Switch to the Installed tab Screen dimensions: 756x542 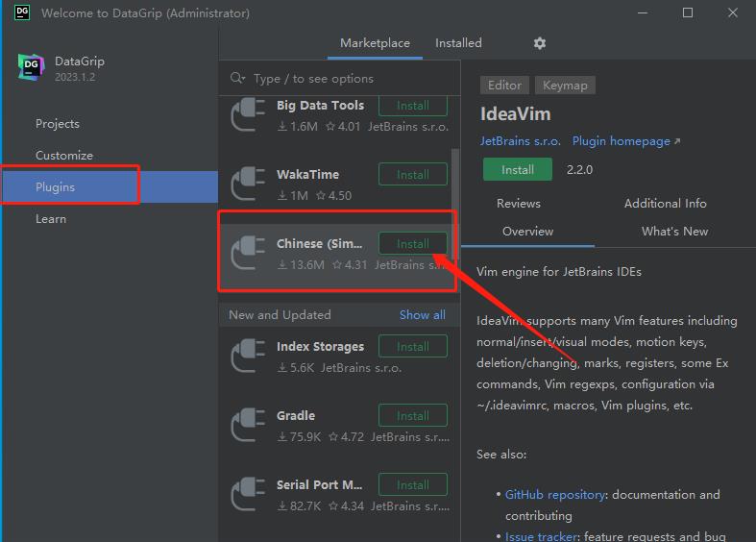458,43
